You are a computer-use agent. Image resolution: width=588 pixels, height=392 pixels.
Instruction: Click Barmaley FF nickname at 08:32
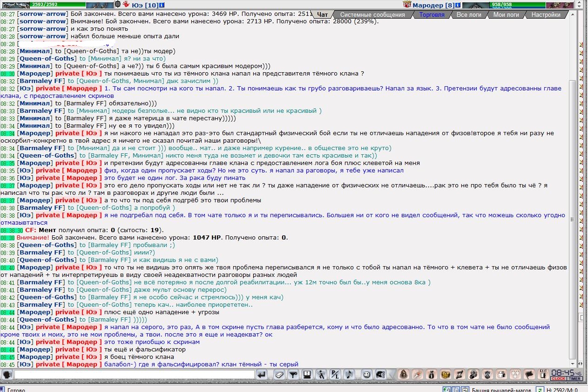tap(41, 81)
